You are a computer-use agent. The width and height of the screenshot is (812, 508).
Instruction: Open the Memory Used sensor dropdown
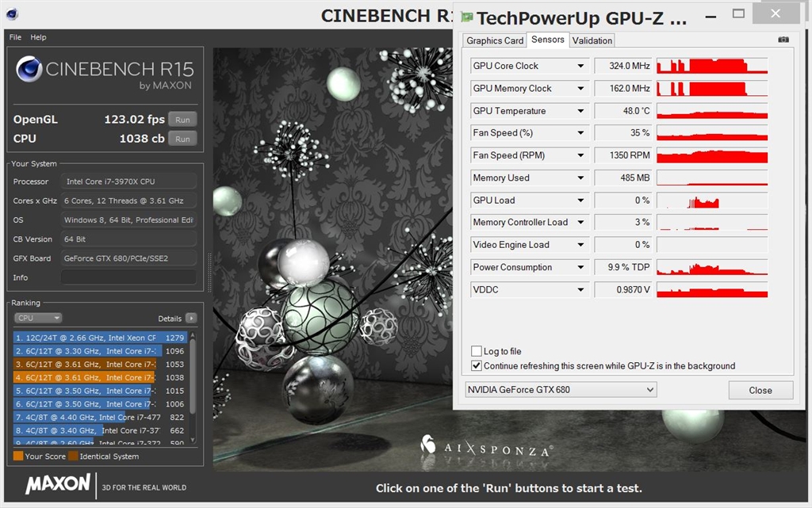(x=580, y=178)
